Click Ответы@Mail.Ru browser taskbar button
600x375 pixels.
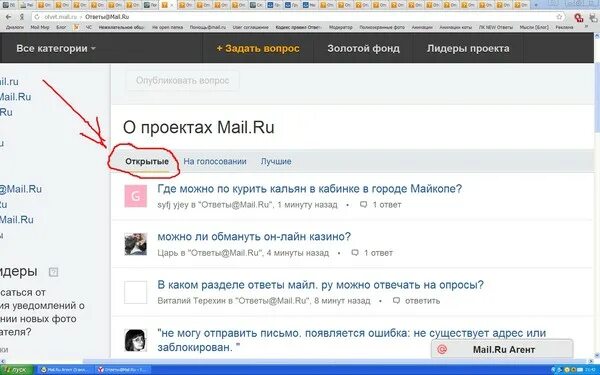pos(122,370)
